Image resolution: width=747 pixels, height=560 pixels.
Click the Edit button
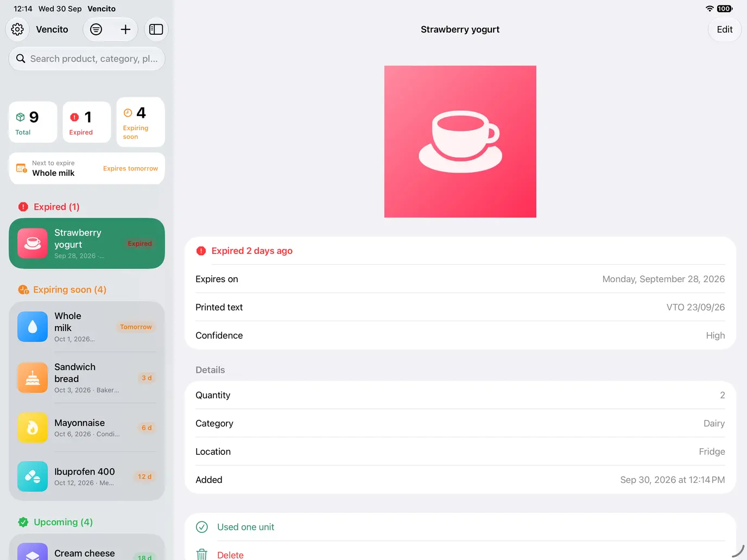[725, 29]
